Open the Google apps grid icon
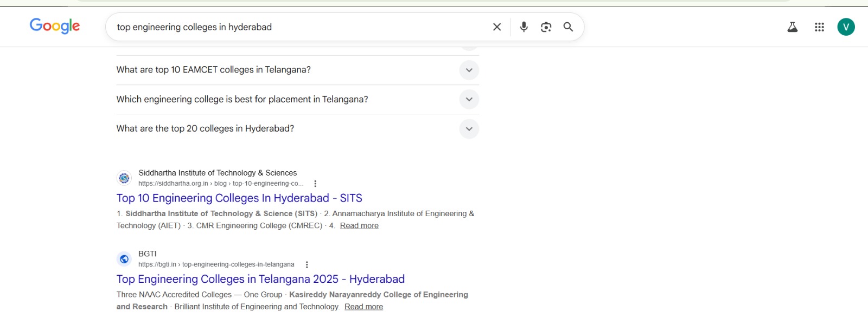 (820, 27)
